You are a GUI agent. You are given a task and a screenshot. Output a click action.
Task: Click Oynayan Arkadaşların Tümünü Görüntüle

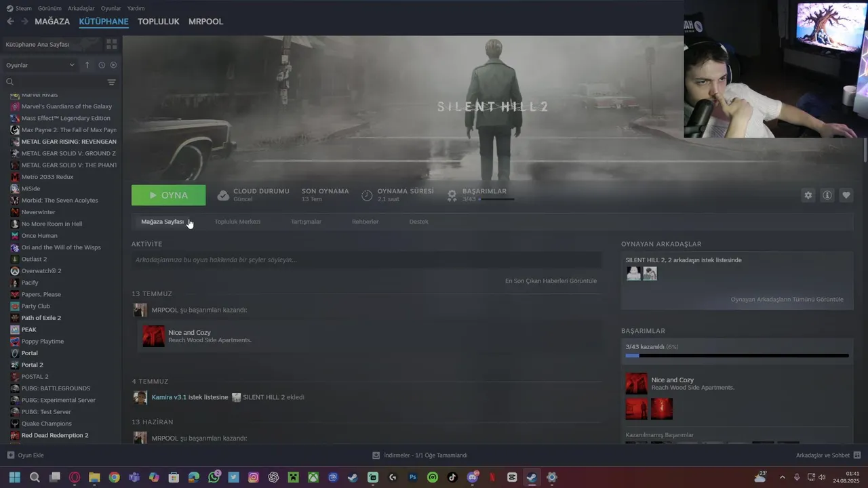[787, 299]
